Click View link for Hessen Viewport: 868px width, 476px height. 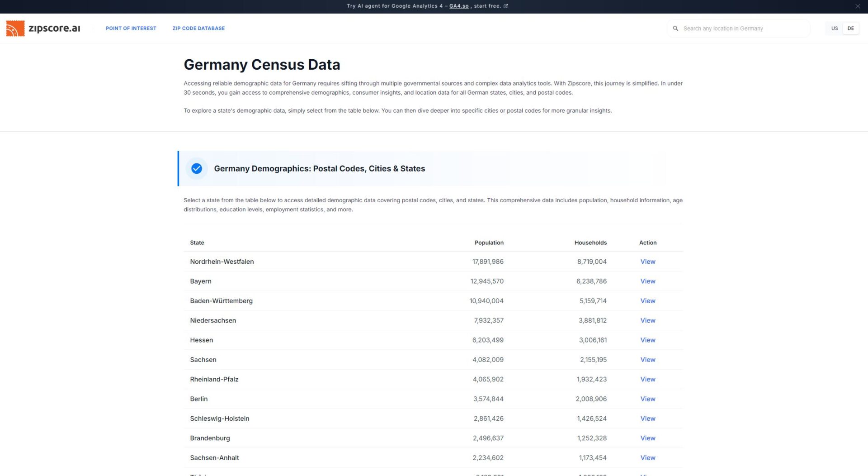[x=647, y=340]
